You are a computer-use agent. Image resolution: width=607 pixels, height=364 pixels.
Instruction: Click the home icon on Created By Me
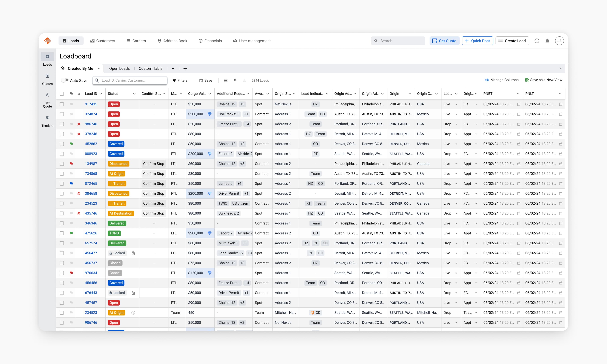(x=63, y=68)
